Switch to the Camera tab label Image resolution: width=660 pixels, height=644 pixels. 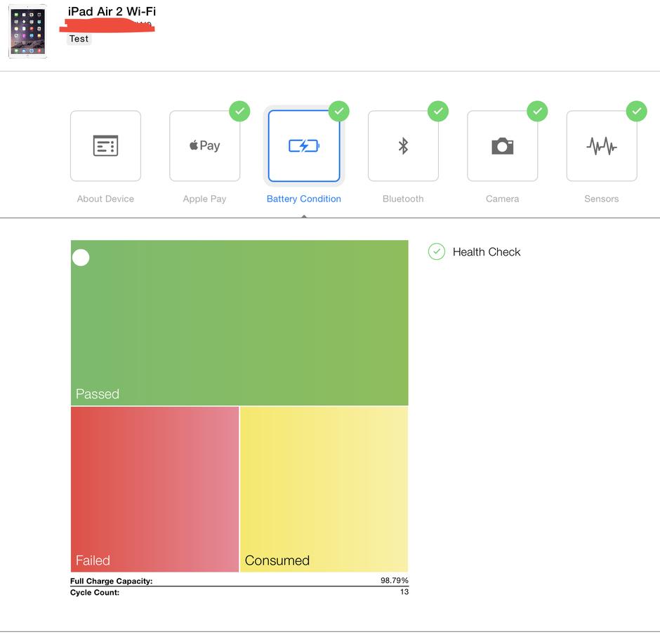coord(503,199)
